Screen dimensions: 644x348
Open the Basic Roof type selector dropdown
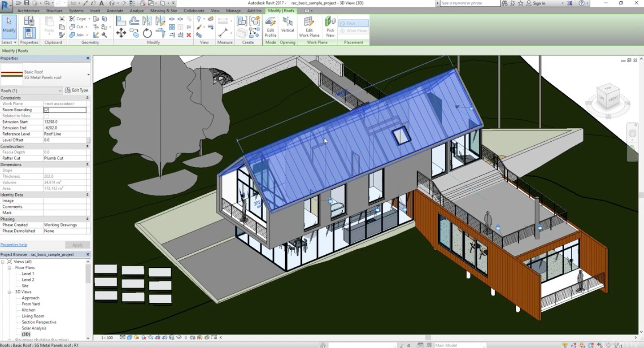[88, 74]
